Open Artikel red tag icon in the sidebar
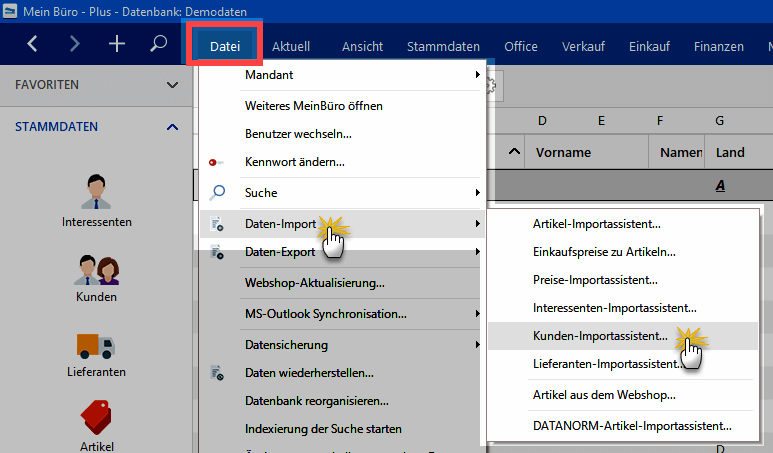Viewport: 773px width, 453px height. (96, 418)
